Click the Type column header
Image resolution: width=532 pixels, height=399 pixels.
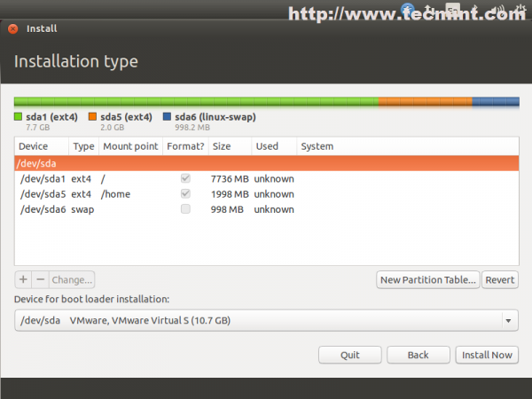pos(84,146)
